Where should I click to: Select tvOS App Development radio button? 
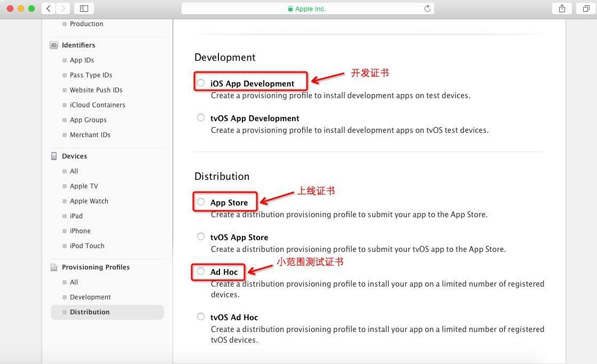point(201,117)
